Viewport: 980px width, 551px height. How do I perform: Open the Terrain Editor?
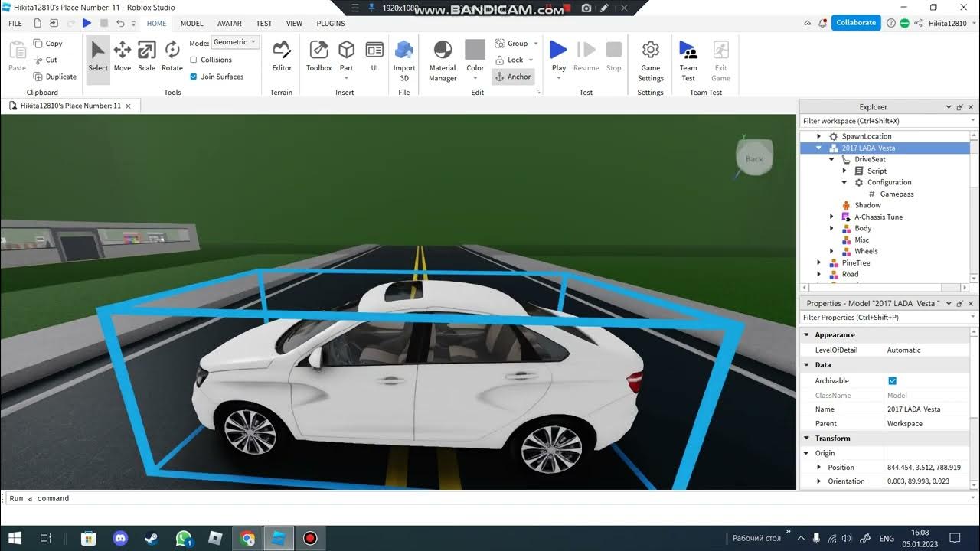(282, 56)
